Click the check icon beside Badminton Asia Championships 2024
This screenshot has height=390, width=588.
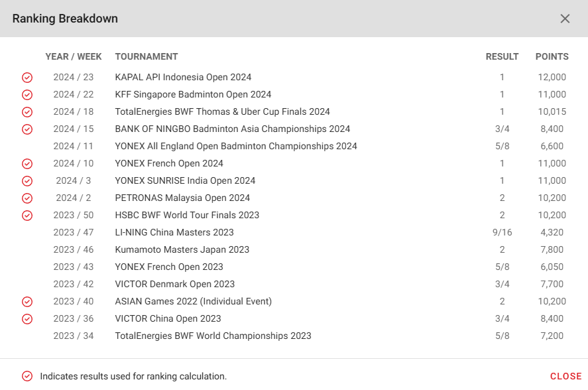(27, 129)
